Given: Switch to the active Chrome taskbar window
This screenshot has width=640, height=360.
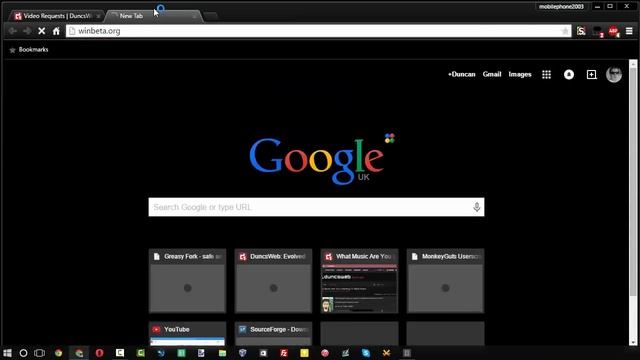Looking at the screenshot, I should click(79, 353).
